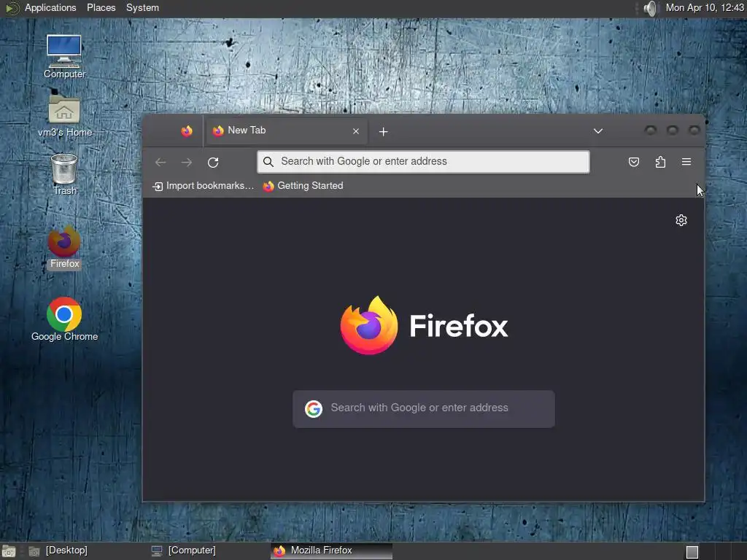Open the System menu
The height and width of the screenshot is (560, 747).
pyautogui.click(x=142, y=7)
